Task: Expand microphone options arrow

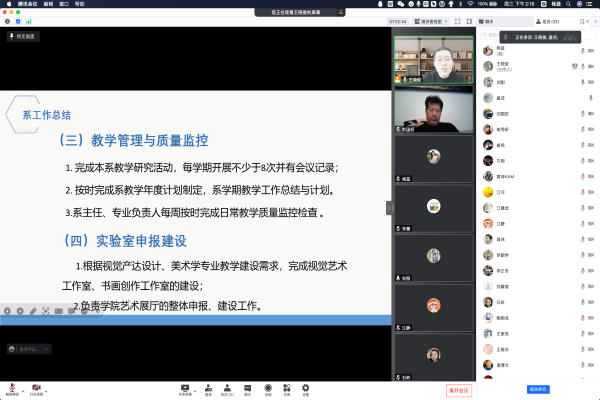Action: [21, 386]
